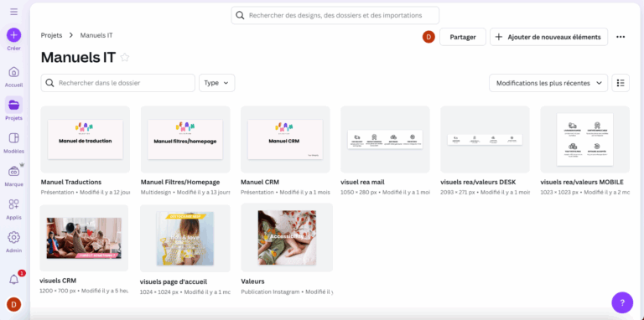Image resolution: width=644 pixels, height=320 pixels.
Task: Click the D member avatar beside Partager
Action: (428, 37)
